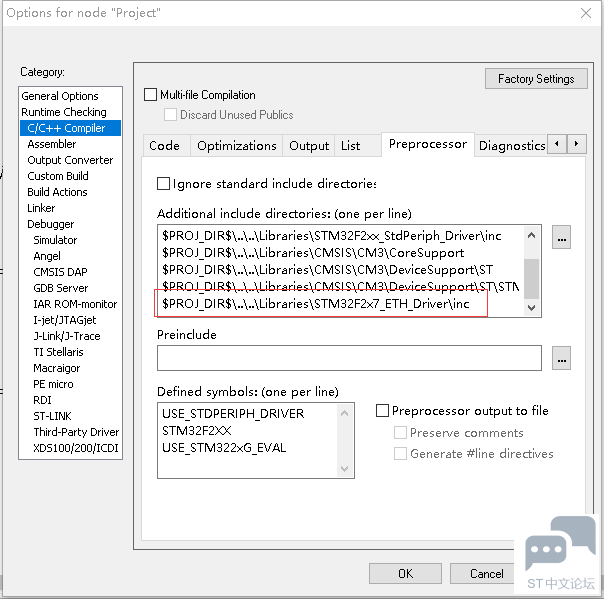Switch to the Output tab

(x=309, y=146)
